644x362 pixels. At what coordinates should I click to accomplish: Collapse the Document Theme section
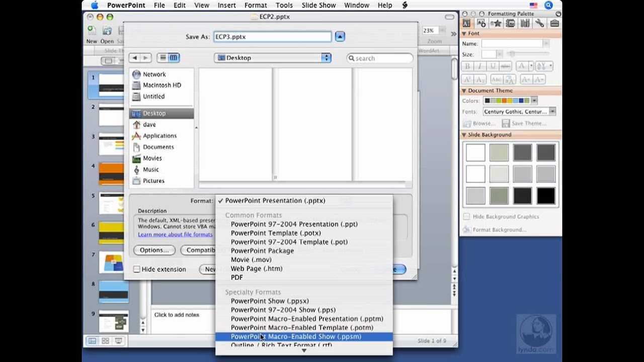coord(464,90)
